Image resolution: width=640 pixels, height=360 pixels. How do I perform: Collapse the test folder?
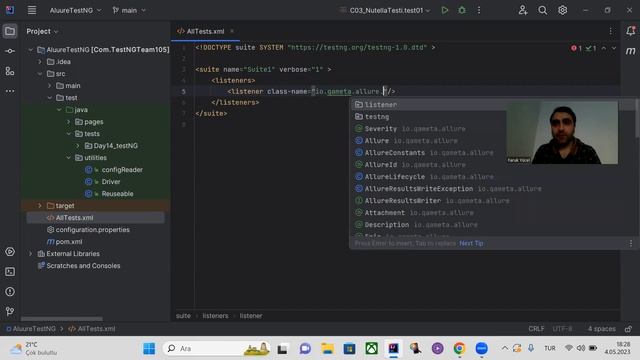(50, 98)
